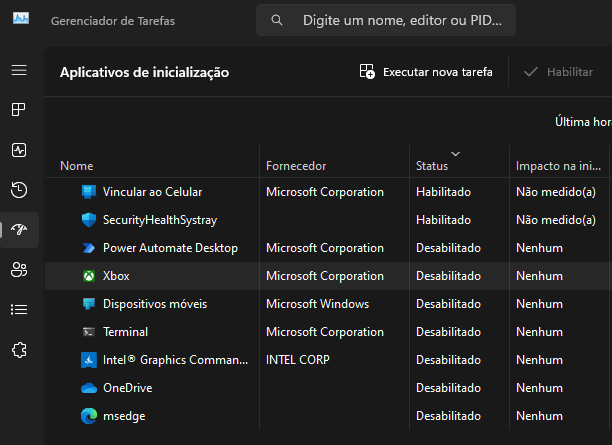Click Desabilitado status of Xbox row
This screenshot has width=612, height=445.
(448, 276)
